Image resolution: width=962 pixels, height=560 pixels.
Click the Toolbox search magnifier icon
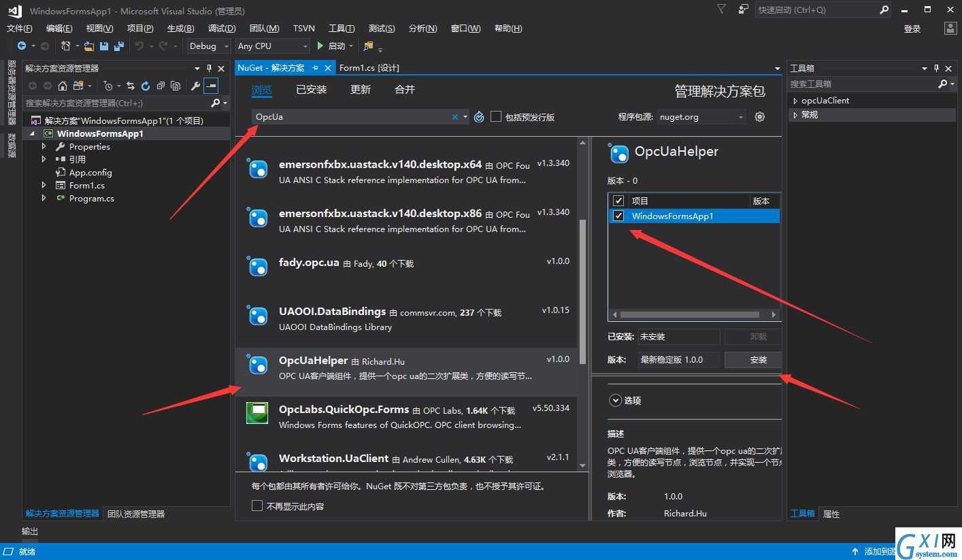942,84
